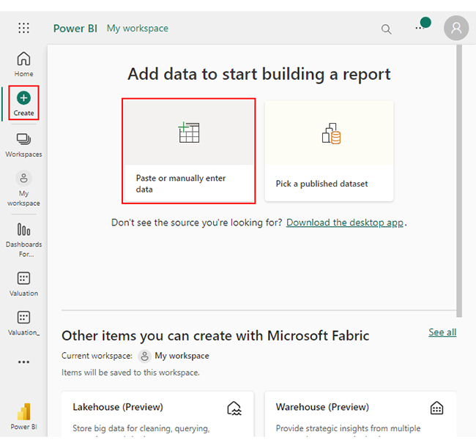This screenshot has width=476, height=448.
Task: Click the Items will be saved to this workspace text
Action: [130, 373]
